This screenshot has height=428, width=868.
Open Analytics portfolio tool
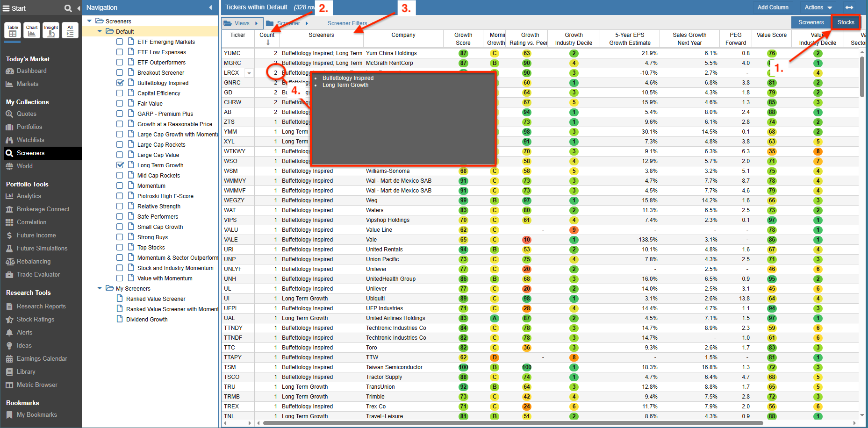[x=29, y=196]
